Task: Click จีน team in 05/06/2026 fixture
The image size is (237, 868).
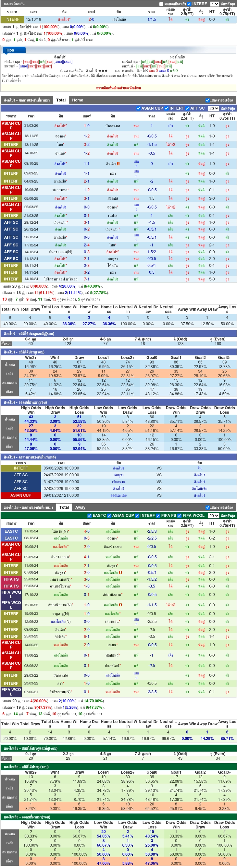Action: (200, 468)
